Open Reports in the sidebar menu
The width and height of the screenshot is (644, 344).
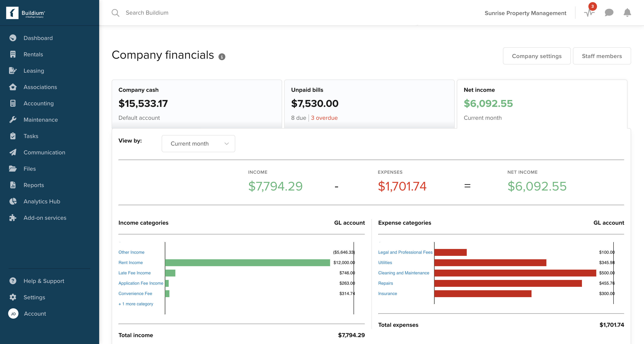tap(34, 185)
